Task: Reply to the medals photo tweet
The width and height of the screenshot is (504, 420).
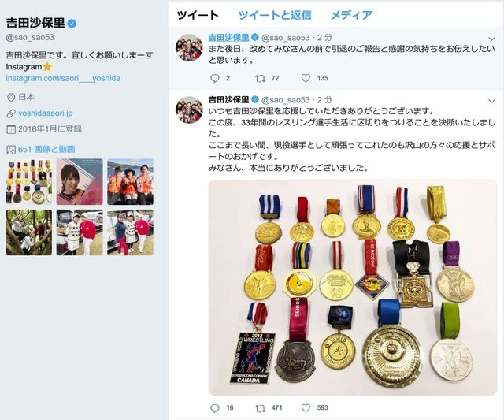Action: [215, 408]
